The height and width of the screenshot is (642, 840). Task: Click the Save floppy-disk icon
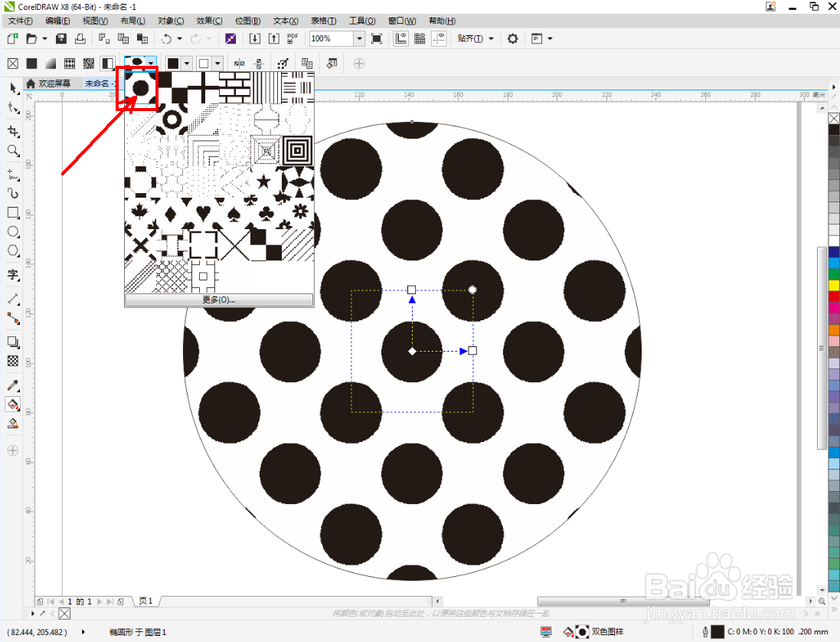[61, 38]
